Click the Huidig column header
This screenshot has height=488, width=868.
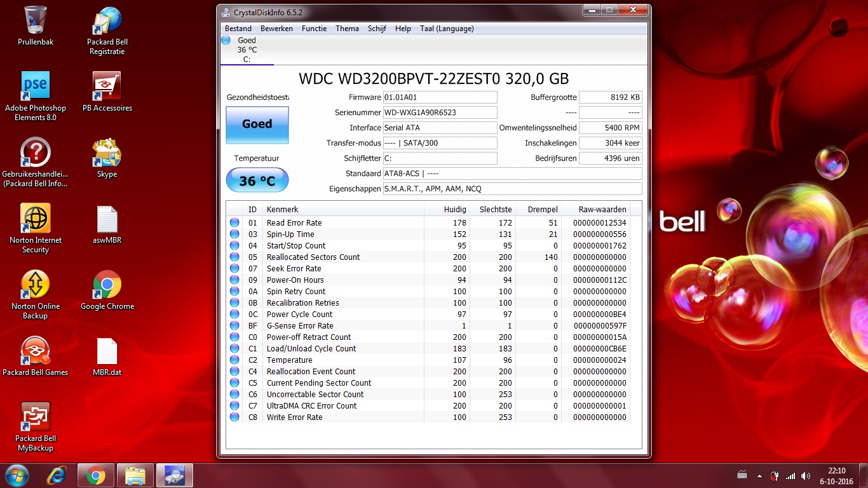[x=447, y=209]
